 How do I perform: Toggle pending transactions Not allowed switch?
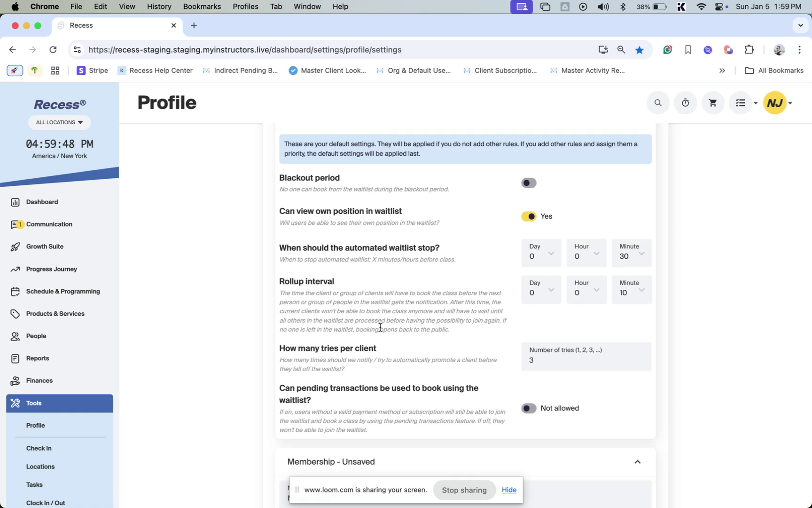click(529, 408)
